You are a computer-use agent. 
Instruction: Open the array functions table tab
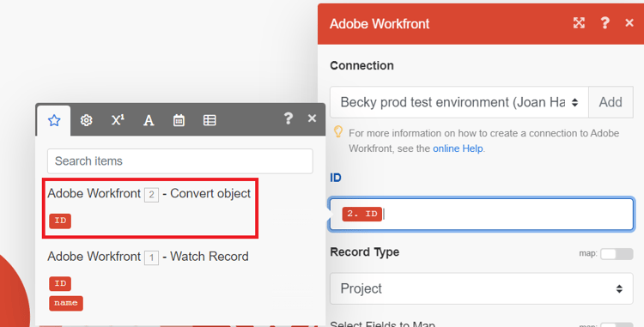210,120
